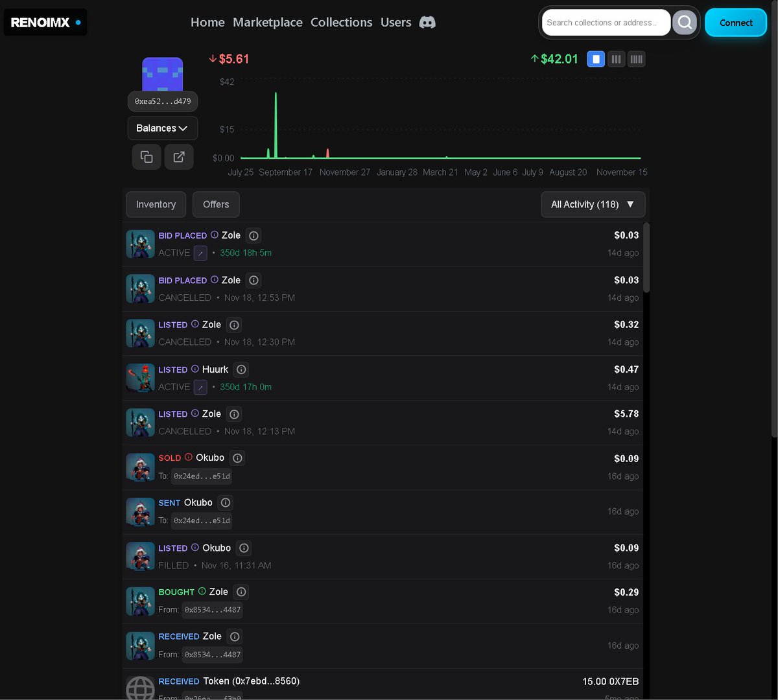Click the 0xea52...d479 address badge

pos(163,102)
